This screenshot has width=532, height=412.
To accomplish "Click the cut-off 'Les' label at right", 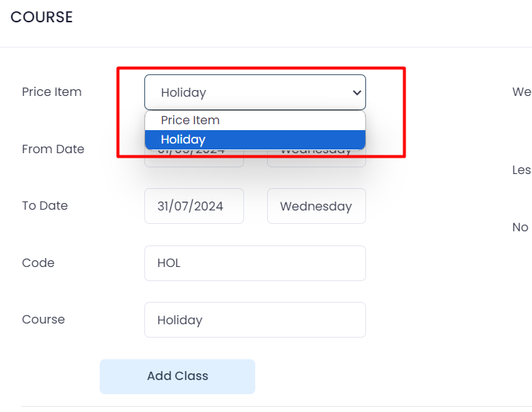I will pos(522,170).
